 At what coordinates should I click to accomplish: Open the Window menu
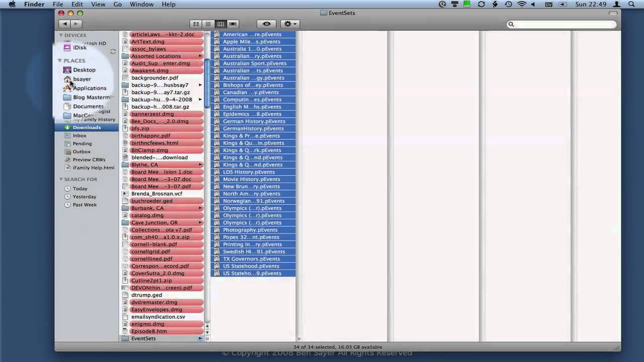(141, 4)
